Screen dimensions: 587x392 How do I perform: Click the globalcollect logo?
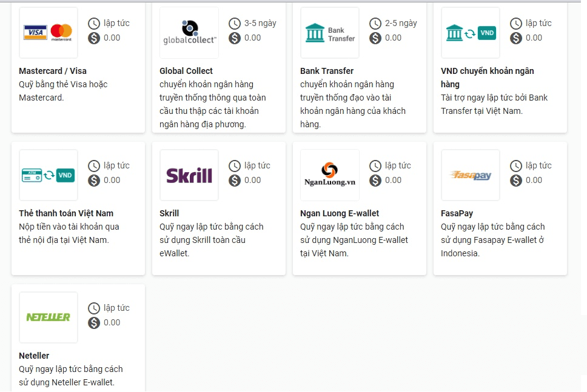pos(189,33)
